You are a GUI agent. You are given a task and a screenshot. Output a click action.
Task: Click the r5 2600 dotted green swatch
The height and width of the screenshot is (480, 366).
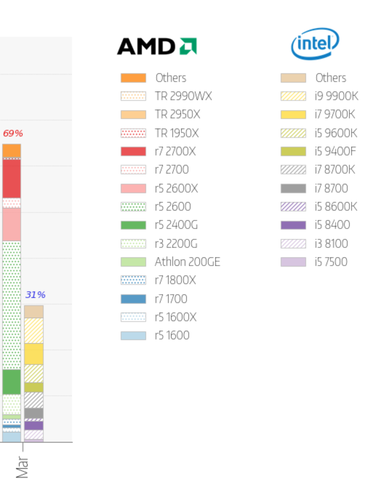(133, 207)
